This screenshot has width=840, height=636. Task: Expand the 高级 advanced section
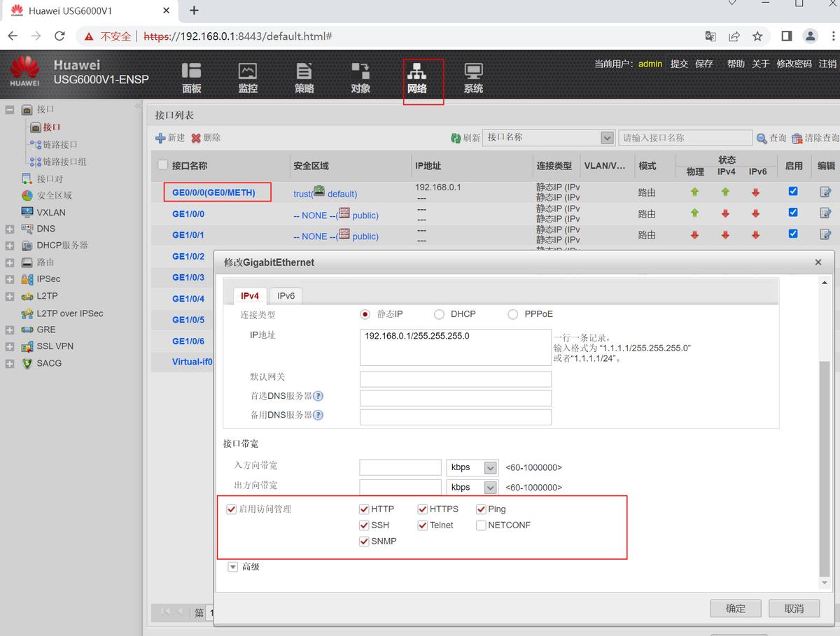tap(233, 567)
